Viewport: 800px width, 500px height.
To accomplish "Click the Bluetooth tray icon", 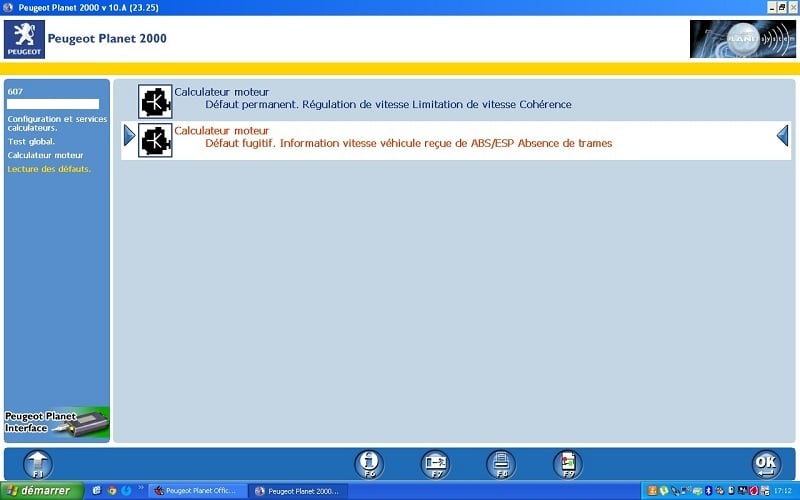I will pyautogui.click(x=708, y=491).
